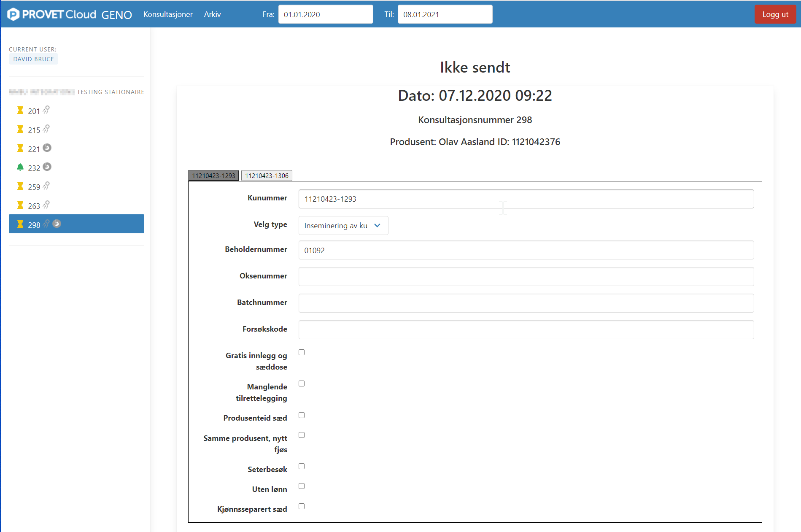
Task: Click pregnancy embryo icon next to 298
Action: click(57, 224)
